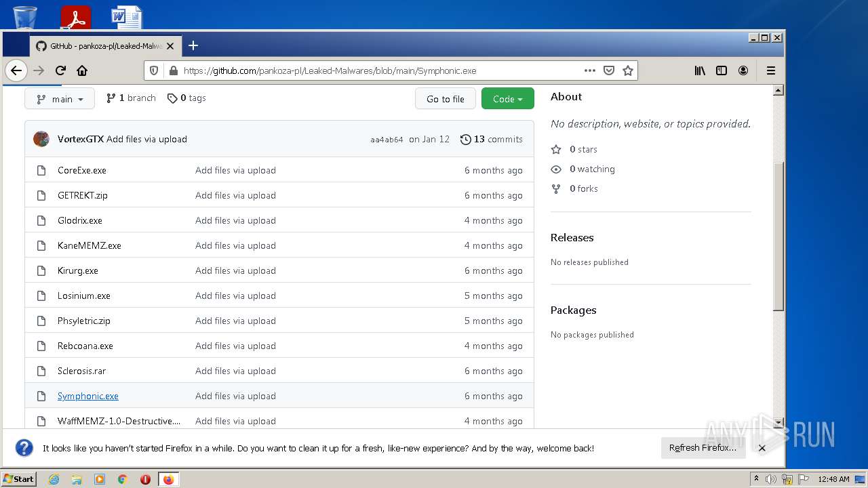Viewport: 868px width, 488px height.
Task: Click the VortexGTX avatar image
Action: click(x=41, y=139)
